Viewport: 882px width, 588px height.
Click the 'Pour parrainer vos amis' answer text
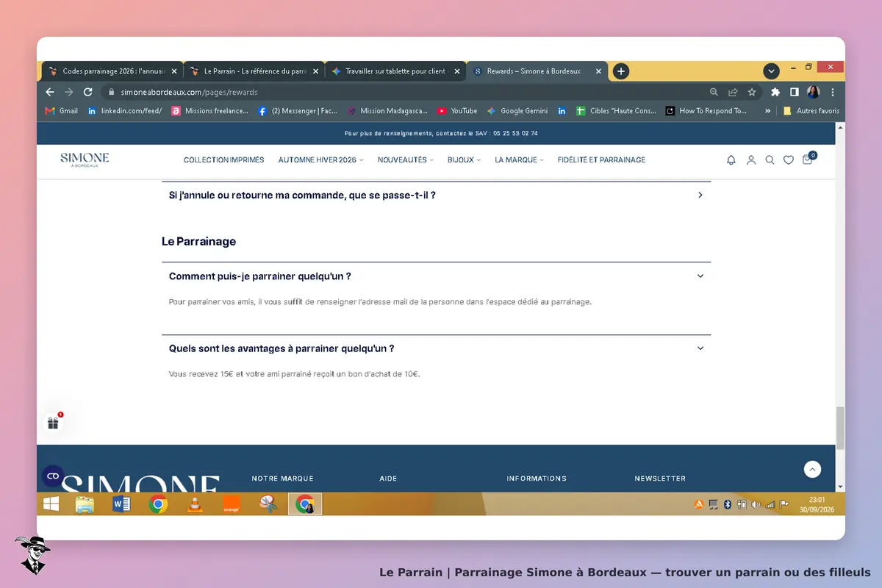click(380, 302)
